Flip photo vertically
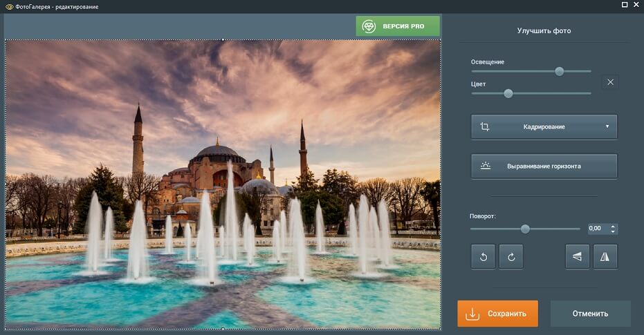The image size is (644, 335). point(577,257)
